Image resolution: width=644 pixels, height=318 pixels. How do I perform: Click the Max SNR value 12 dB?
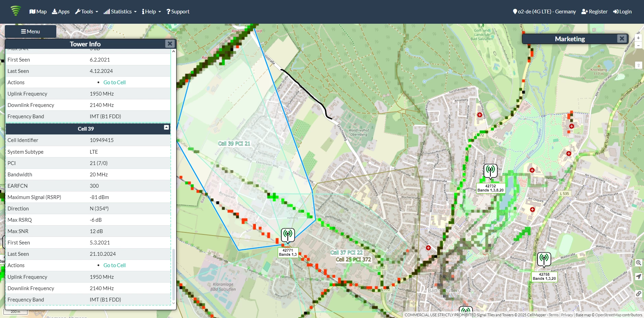click(x=97, y=231)
